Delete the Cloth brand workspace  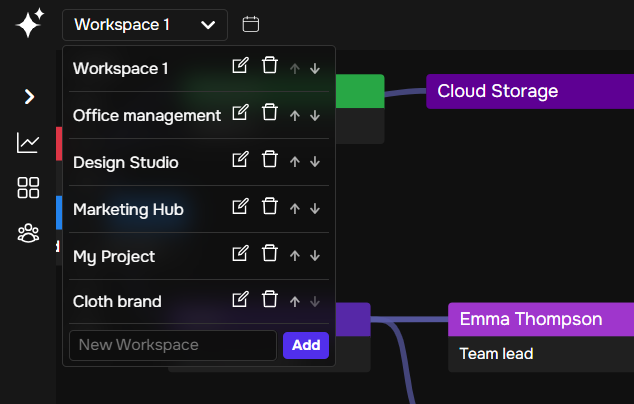point(269,299)
